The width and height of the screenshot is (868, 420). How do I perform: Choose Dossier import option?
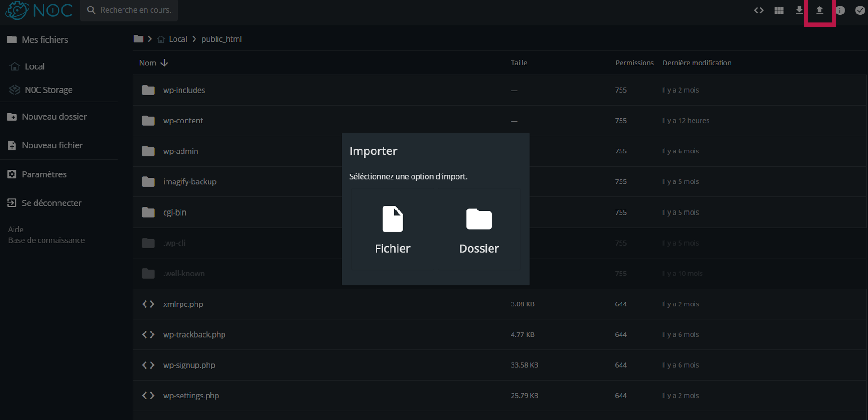point(479,229)
